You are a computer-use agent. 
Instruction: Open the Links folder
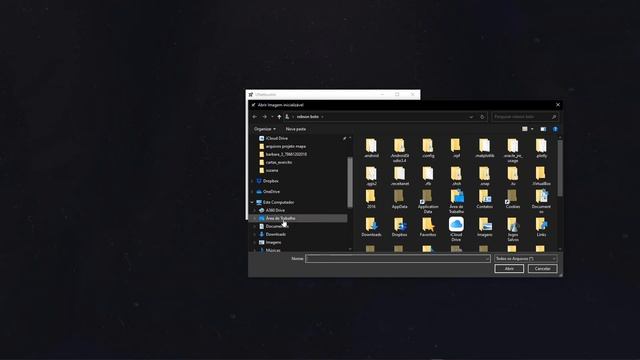541,227
